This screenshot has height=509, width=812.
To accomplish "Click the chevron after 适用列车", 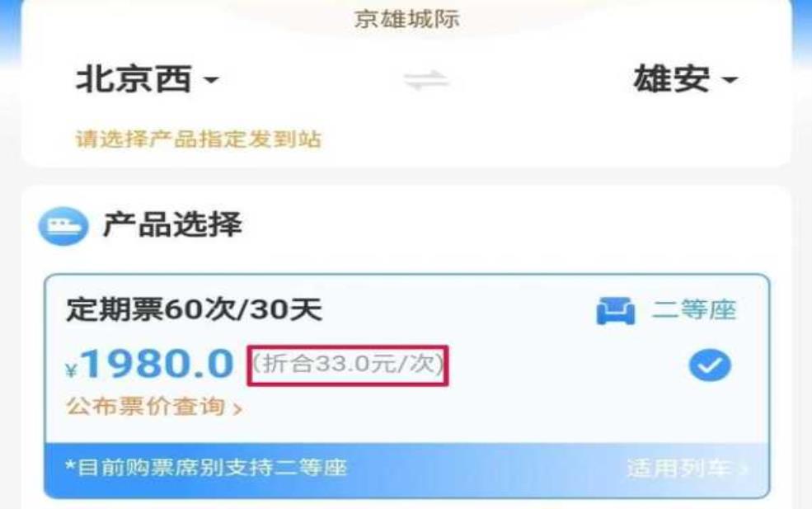I will coord(744,469).
